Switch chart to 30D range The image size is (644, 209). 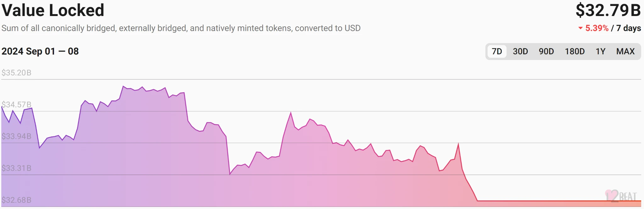click(520, 51)
